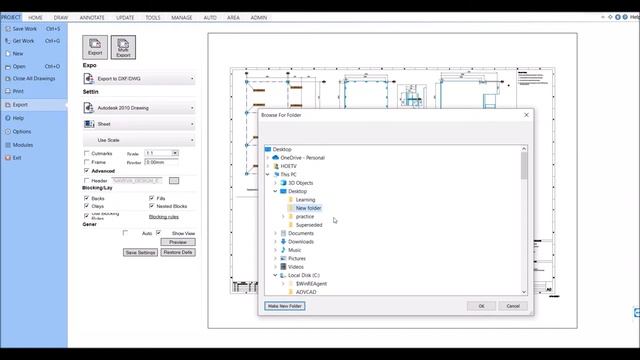Enable the Auto checkbox

pyautogui.click(x=125, y=233)
